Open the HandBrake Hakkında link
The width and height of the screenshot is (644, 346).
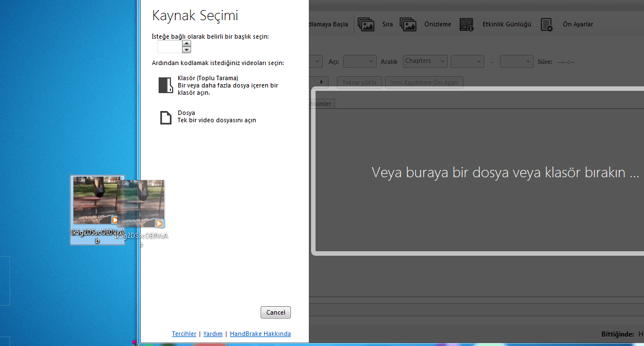(x=260, y=334)
